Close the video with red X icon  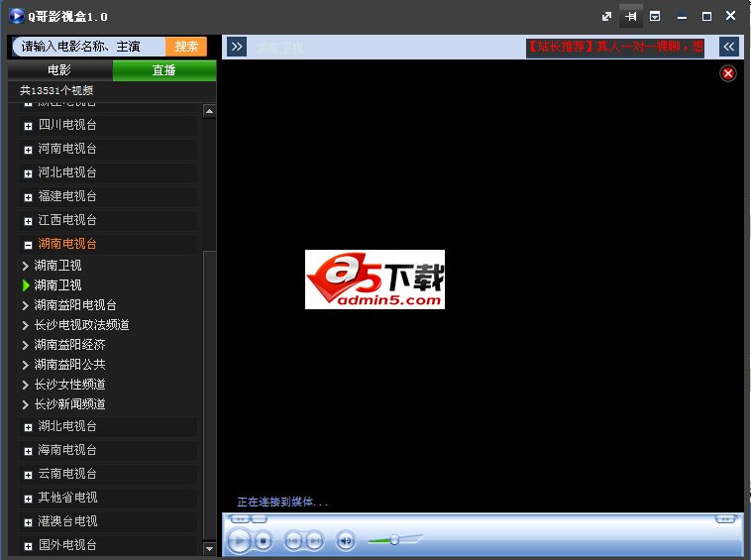pyautogui.click(x=728, y=73)
